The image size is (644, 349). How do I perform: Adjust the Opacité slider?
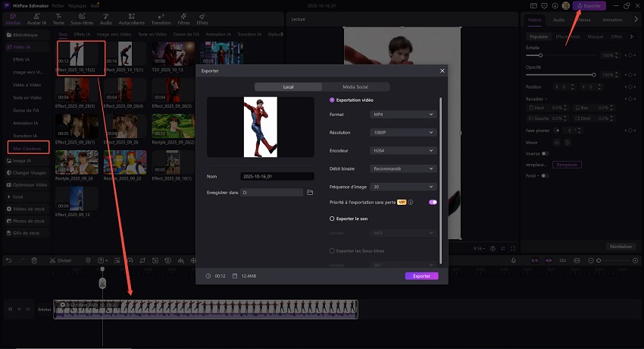(593, 74)
